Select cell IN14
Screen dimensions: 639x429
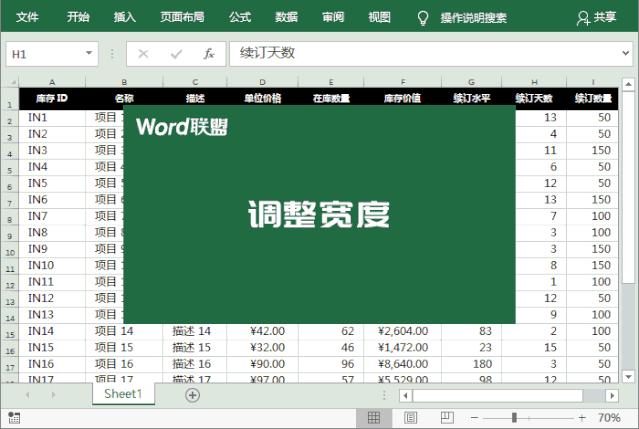[x=52, y=331]
